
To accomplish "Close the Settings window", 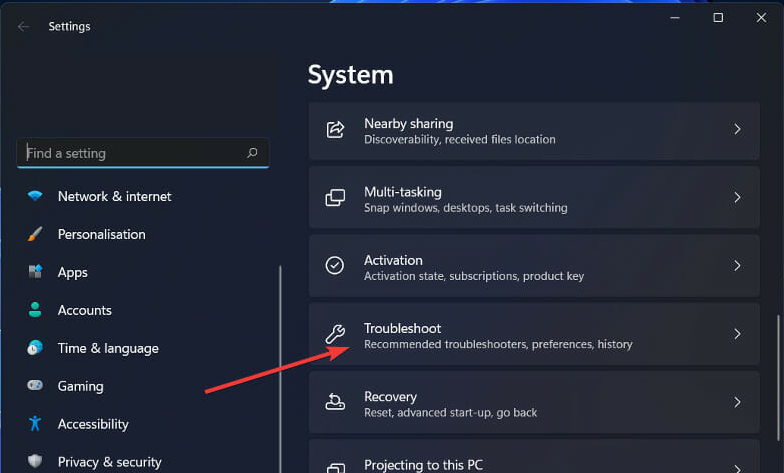I will tap(761, 18).
